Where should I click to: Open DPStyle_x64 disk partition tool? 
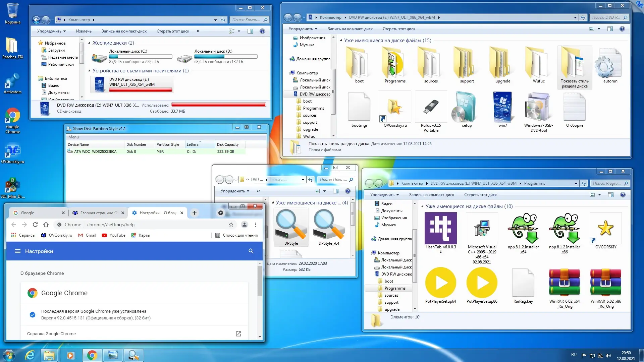328,225
